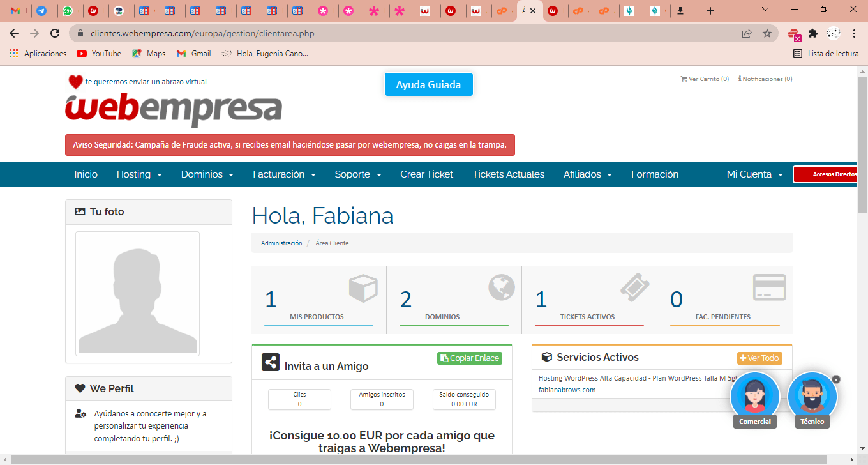Switch to the WhatsApp browser tab
The image size is (868, 465).
pyautogui.click(x=68, y=11)
